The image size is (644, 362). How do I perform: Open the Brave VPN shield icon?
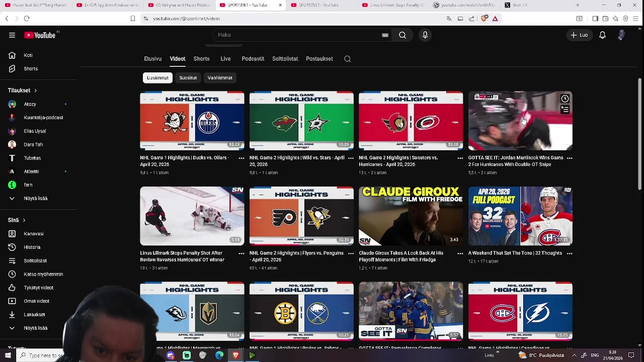pyautogui.click(x=625, y=19)
